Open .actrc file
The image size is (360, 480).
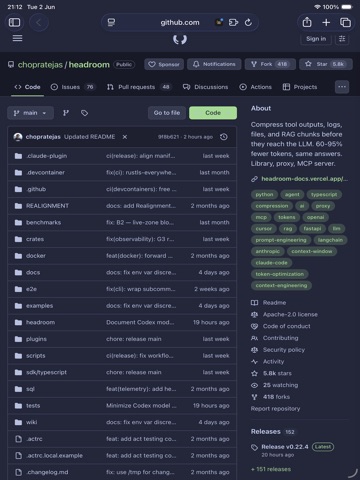click(34, 439)
